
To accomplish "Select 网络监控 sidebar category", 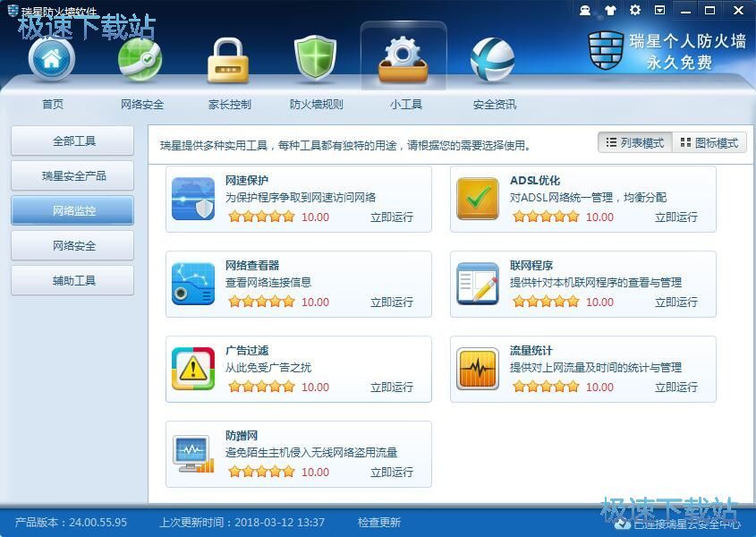I will click(x=72, y=210).
